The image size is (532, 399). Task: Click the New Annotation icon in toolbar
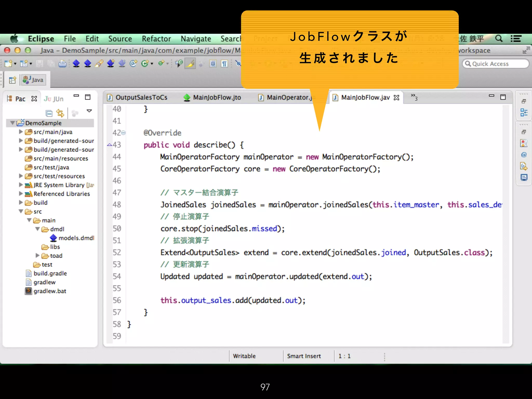pos(133,63)
